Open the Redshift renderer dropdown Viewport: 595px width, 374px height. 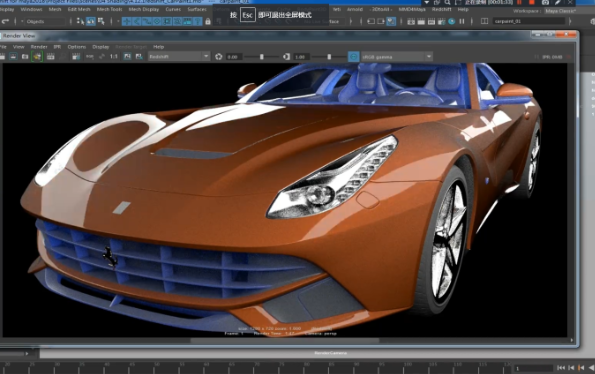(x=179, y=57)
